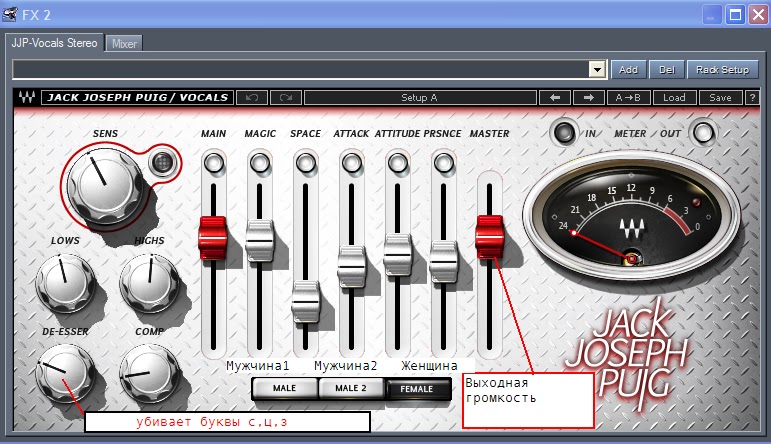This screenshot has height=444, width=771.
Task: Click the redo arrow button
Action: click(x=286, y=97)
